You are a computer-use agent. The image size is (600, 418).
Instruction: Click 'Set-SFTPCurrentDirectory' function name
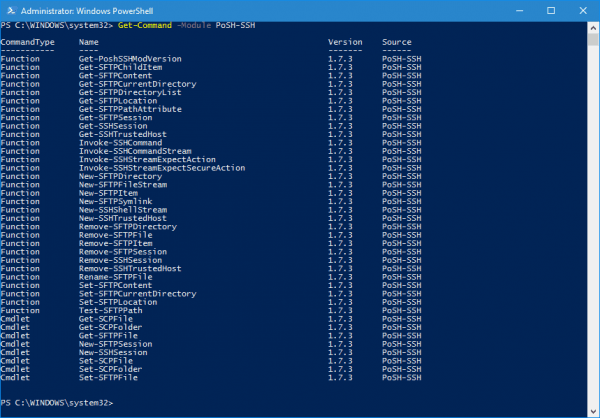[x=137, y=294]
